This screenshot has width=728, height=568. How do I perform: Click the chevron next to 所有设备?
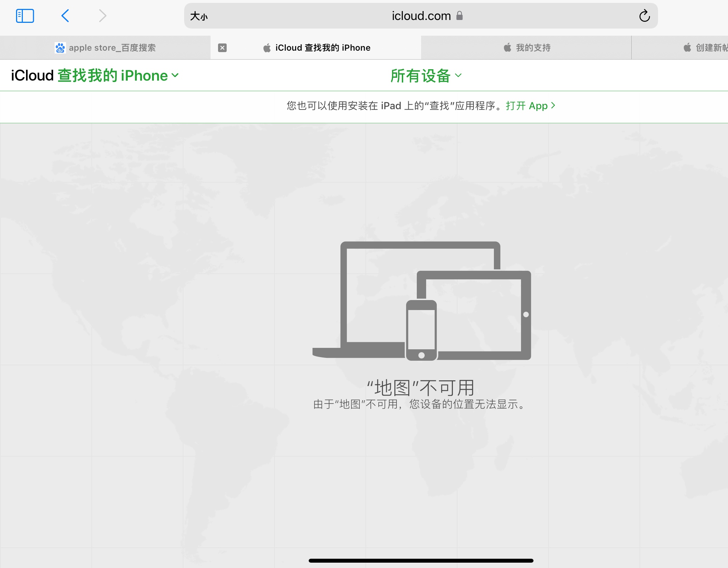459,76
